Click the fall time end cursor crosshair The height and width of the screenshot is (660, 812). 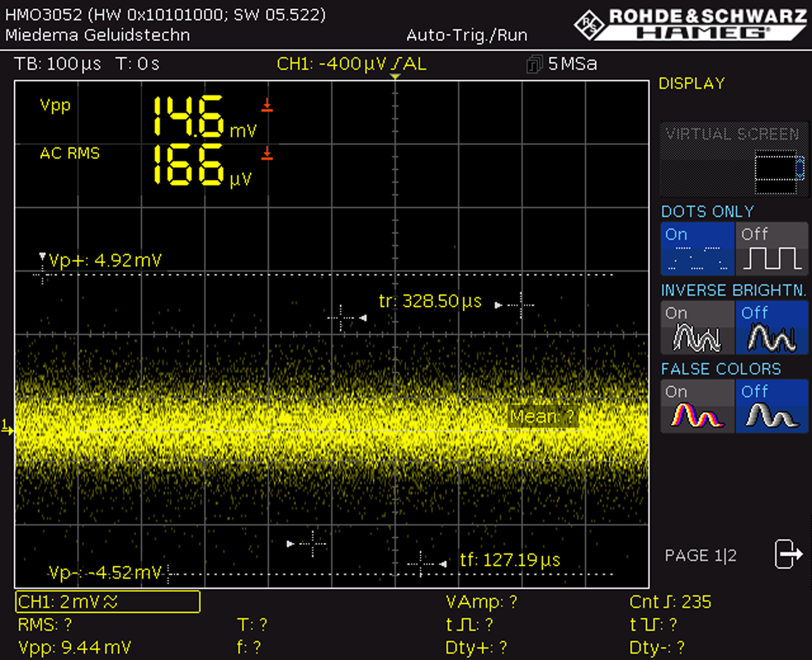[x=421, y=563]
